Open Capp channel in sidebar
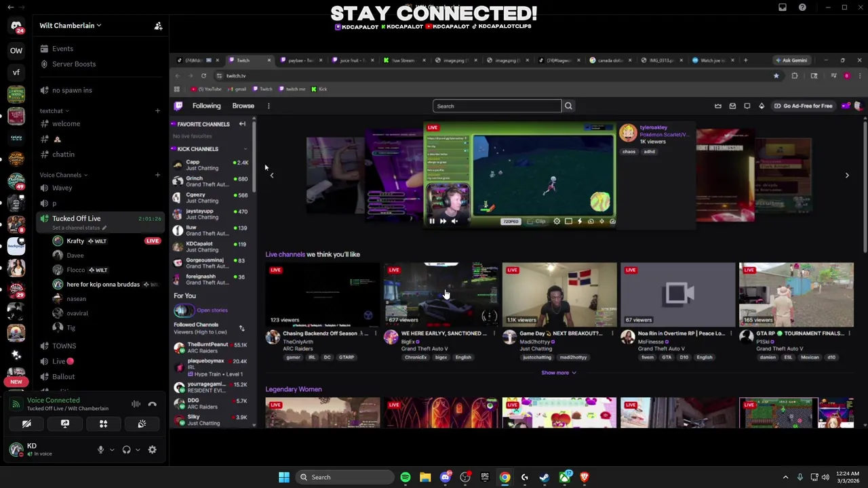 (x=210, y=165)
